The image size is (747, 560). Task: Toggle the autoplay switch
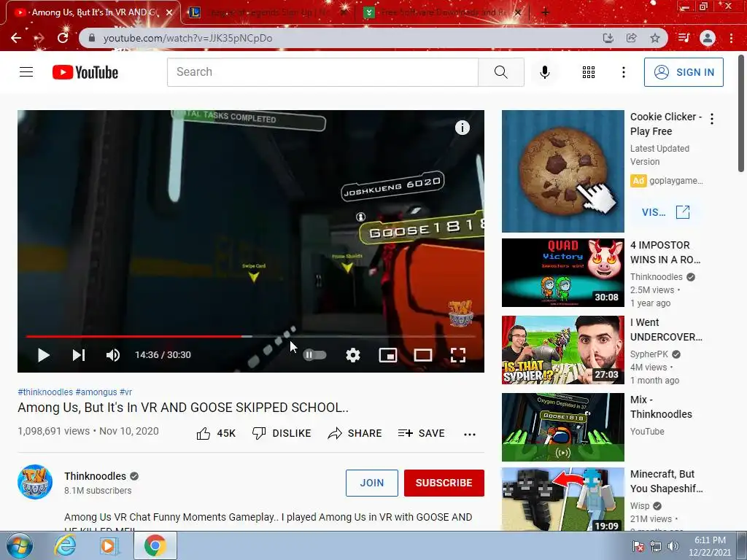(x=314, y=355)
